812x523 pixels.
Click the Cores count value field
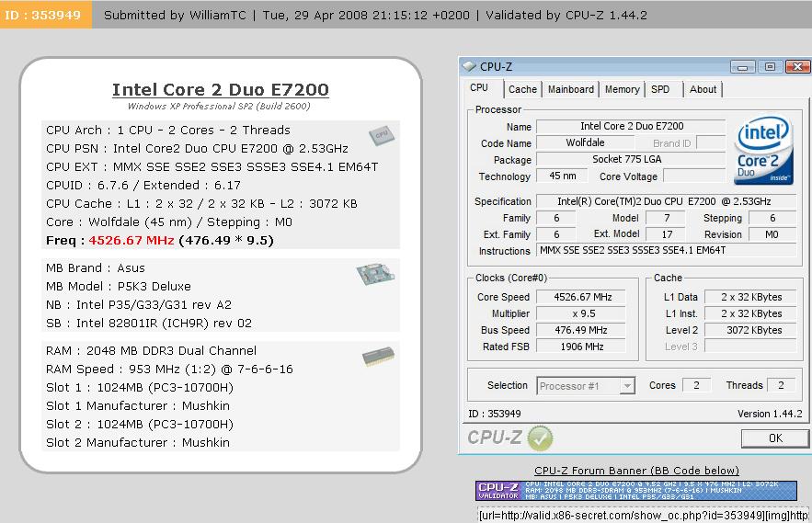pos(696,385)
